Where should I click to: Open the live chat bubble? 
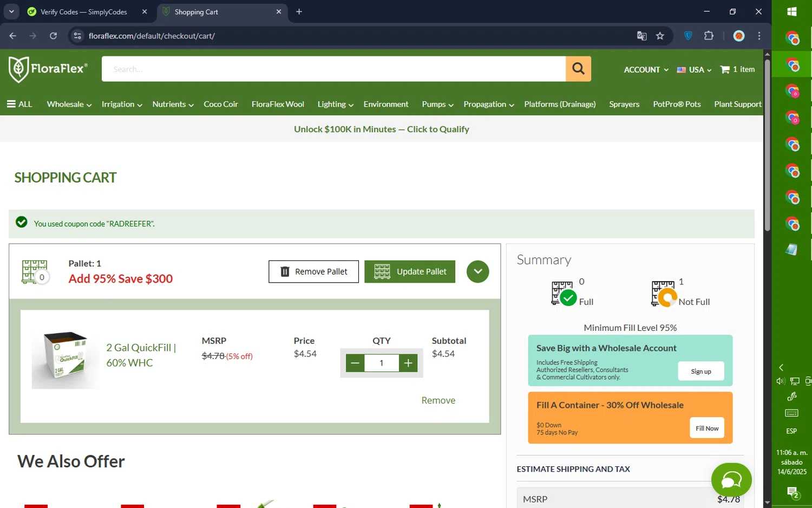(x=731, y=479)
